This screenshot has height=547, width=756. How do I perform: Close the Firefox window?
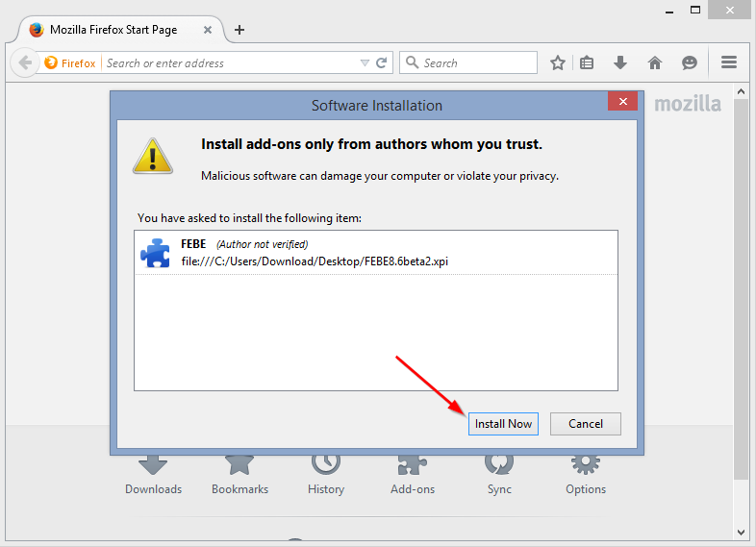pos(729,10)
